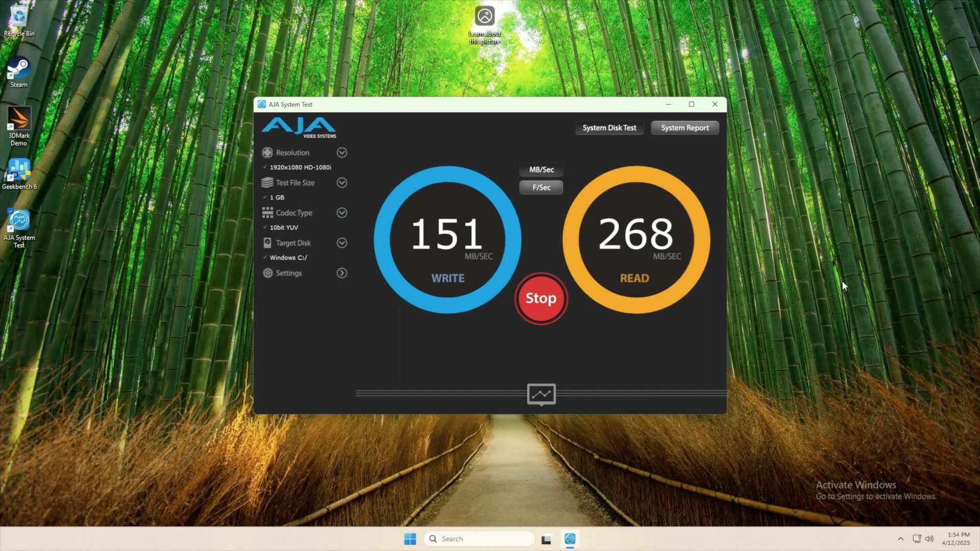The width and height of the screenshot is (980, 551).
Task: Click the Settings gear icon
Action: point(267,273)
